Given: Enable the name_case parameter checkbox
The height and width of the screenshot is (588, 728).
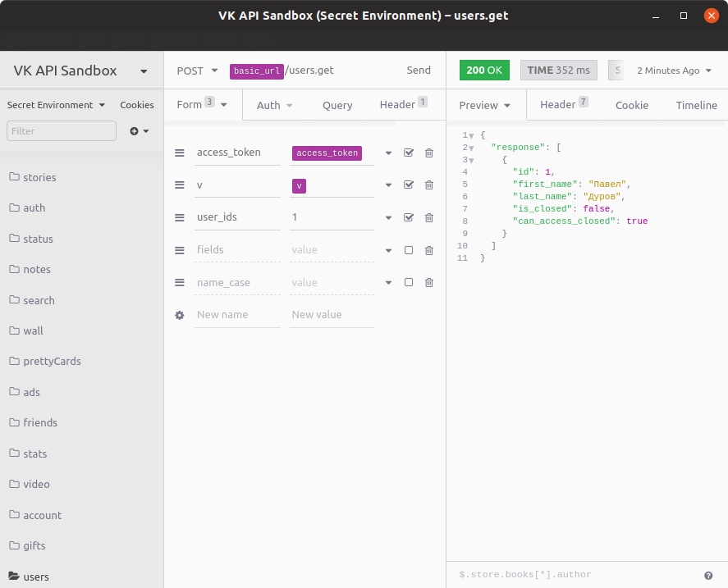Looking at the screenshot, I should click(409, 282).
